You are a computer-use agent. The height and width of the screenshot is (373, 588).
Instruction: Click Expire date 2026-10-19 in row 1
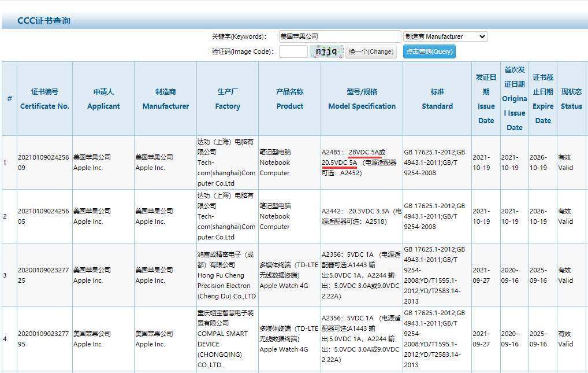[538, 163]
